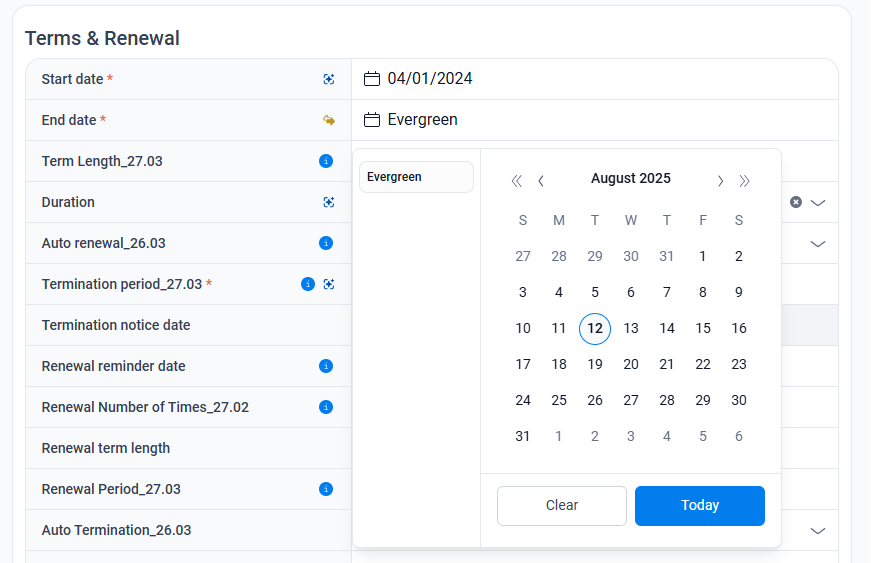
Task: Advance calendar to the next month
Action: click(x=720, y=181)
